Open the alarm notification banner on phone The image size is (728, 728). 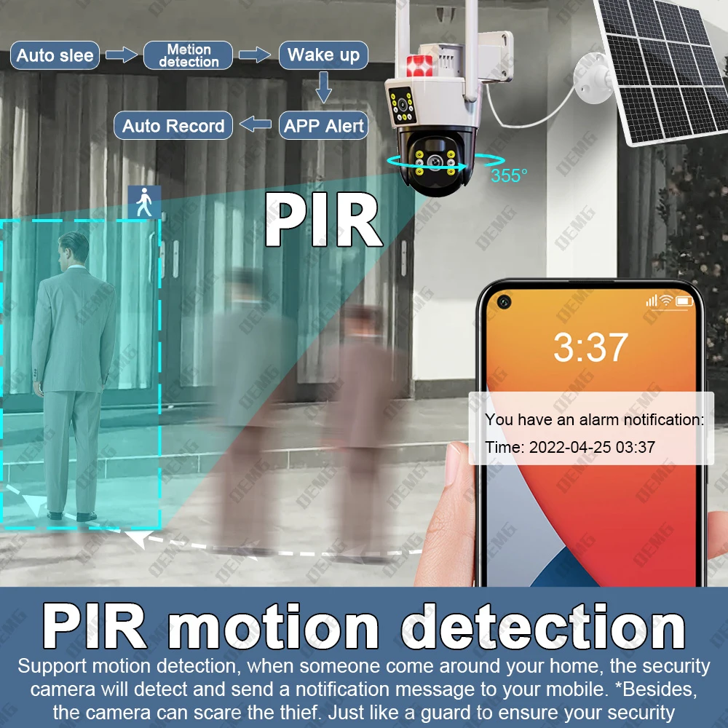pyautogui.click(x=591, y=429)
